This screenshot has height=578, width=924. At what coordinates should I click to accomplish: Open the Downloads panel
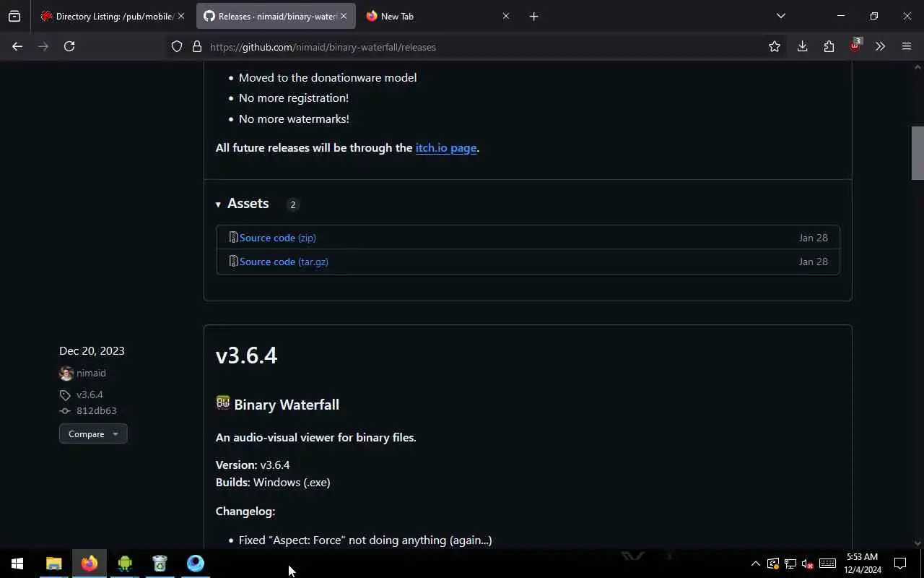point(802,46)
